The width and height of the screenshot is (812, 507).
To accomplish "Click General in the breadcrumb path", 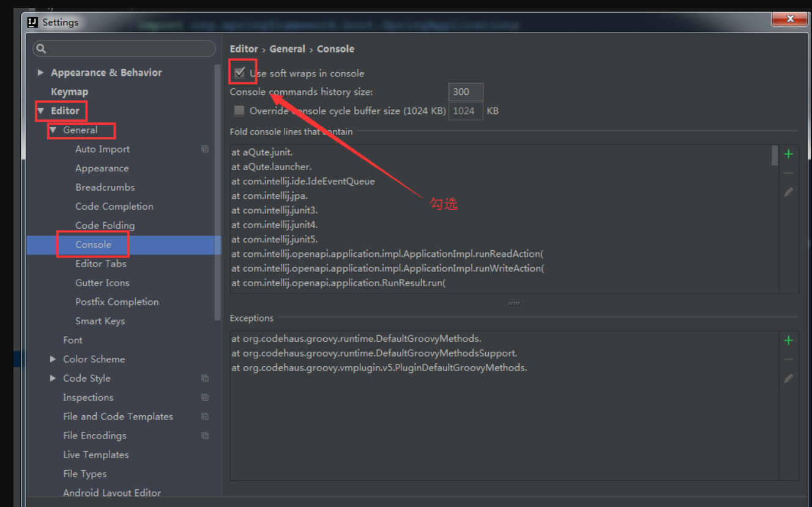I will 287,49.
